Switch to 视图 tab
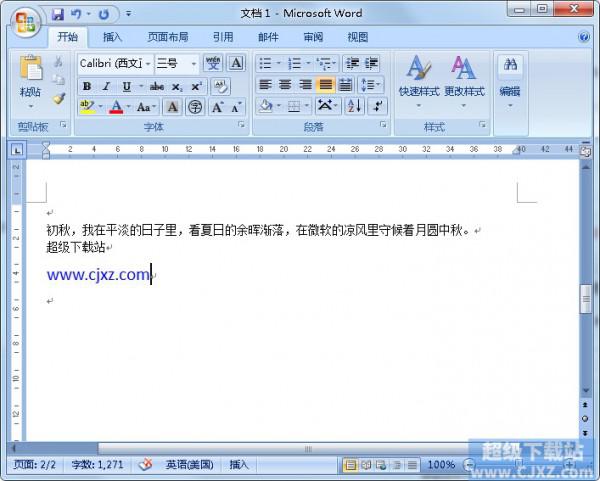Screen dimensions: 600x481 357,37
